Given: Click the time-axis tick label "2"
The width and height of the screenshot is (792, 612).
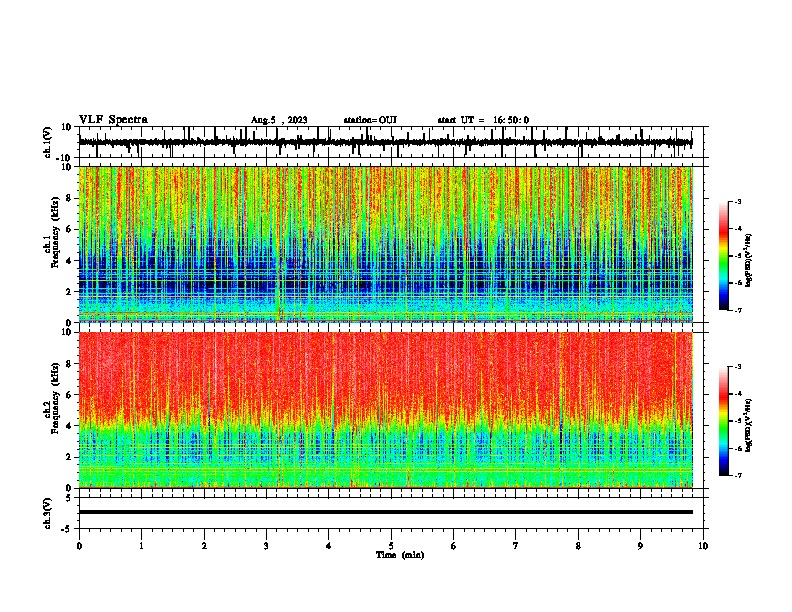Looking at the screenshot, I should [x=204, y=546].
